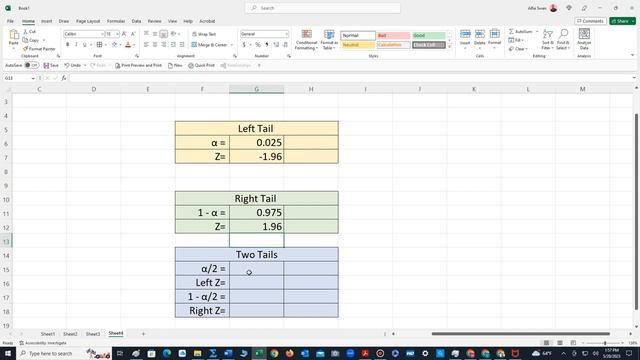Screen dimensions: 640x360
Task: Click the AutoSum sigma icon
Action: pyautogui.click(x=511, y=31)
